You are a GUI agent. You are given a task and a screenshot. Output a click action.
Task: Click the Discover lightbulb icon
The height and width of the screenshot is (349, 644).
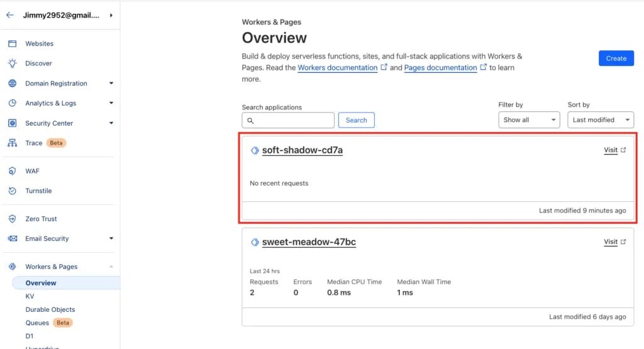click(x=13, y=64)
